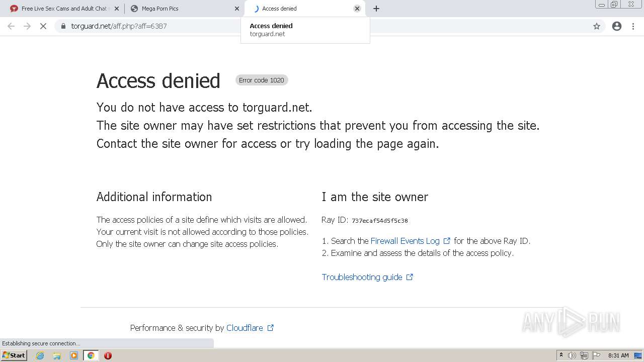Viewport: 644px width, 362px height.
Task: Show hidden tray icons arrow
Action: pos(561,355)
